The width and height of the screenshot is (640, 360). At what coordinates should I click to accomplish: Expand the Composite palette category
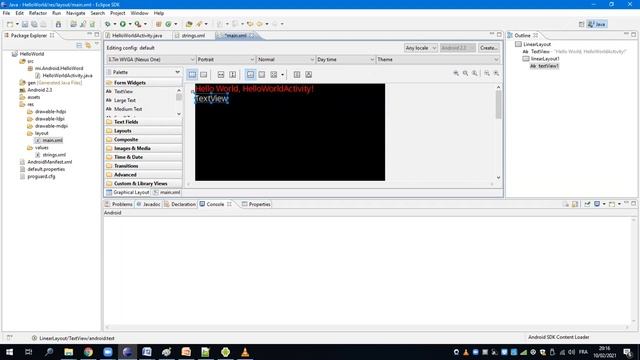pos(143,140)
